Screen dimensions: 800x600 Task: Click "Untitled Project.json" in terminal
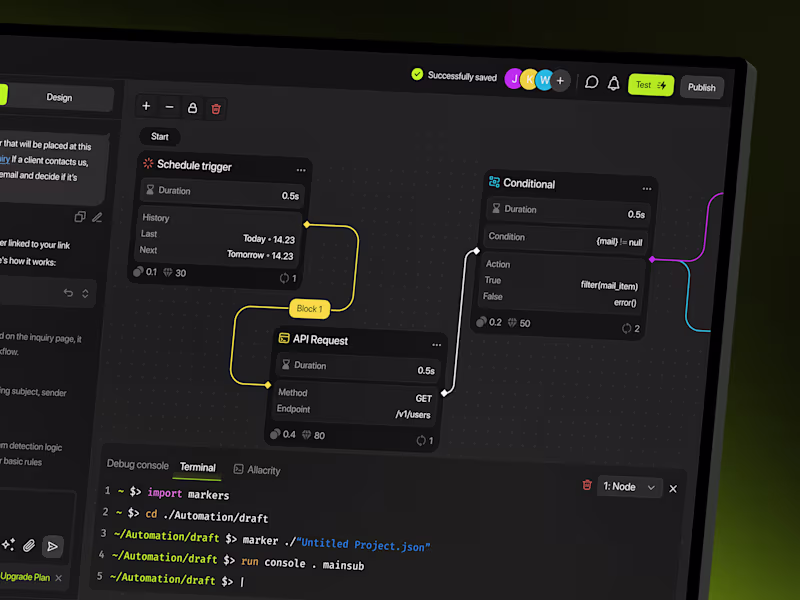click(362, 544)
